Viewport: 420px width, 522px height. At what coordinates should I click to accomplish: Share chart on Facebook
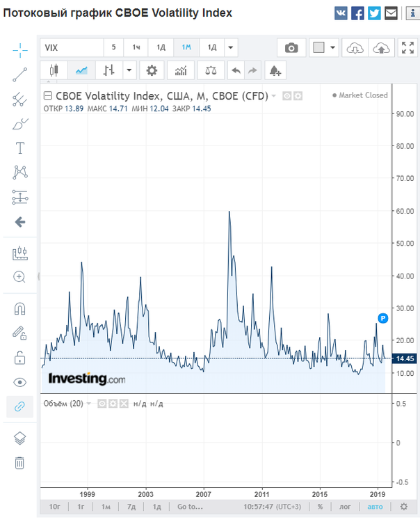357,13
